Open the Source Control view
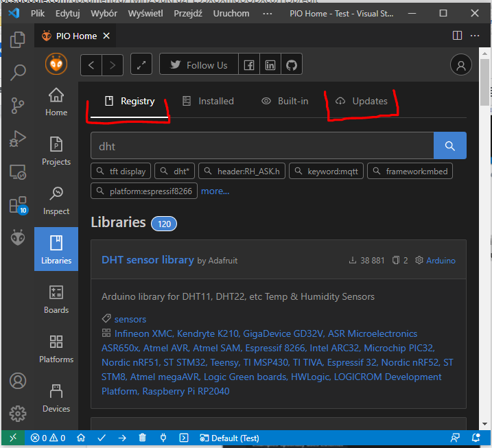Screen dimensions: 492x448 [x=18, y=106]
